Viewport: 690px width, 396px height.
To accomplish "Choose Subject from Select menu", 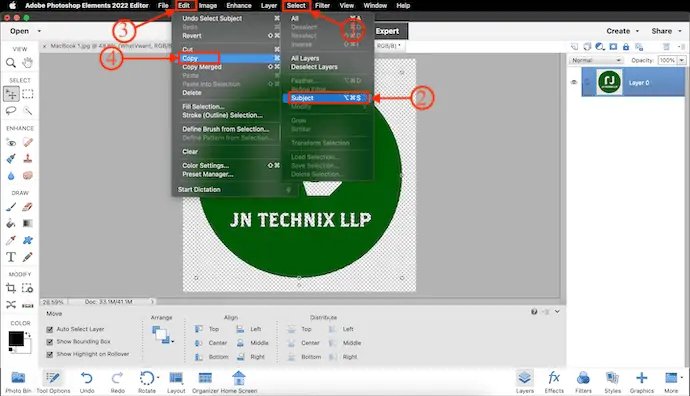I will (x=327, y=98).
